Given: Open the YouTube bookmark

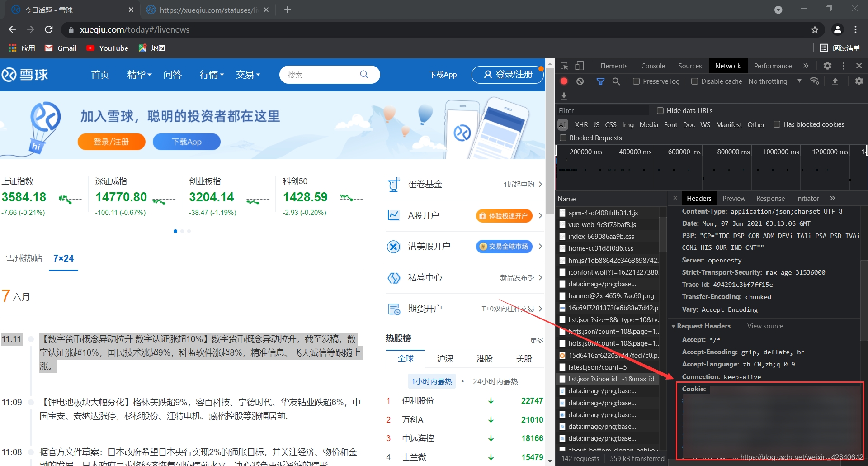Looking at the screenshot, I should click(x=108, y=48).
